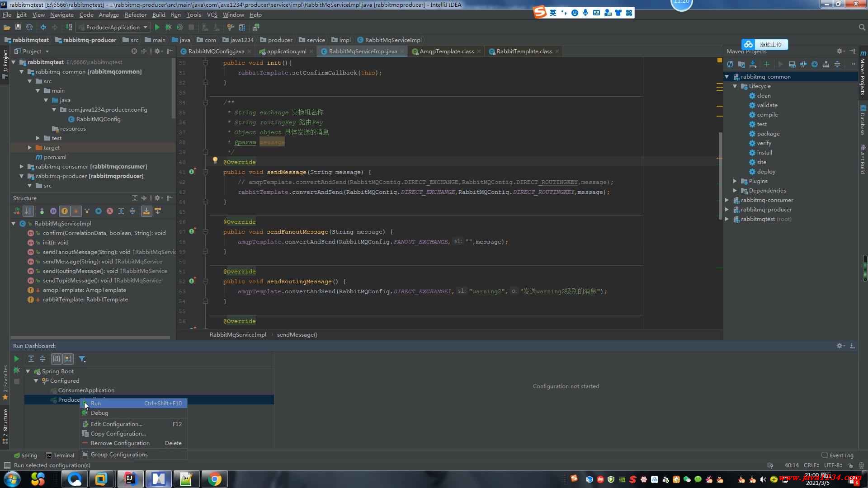Expand the target folder in the Project tree
The width and height of the screenshot is (868, 488).
coord(29,148)
